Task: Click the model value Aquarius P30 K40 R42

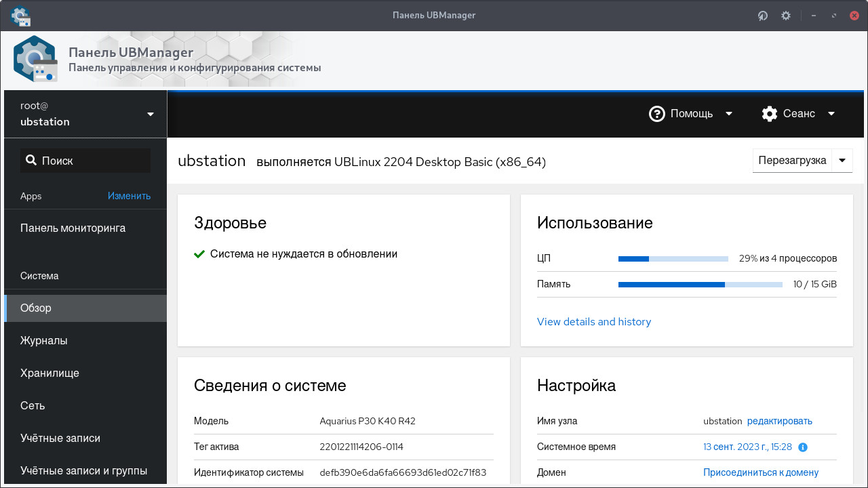Action: tap(368, 421)
